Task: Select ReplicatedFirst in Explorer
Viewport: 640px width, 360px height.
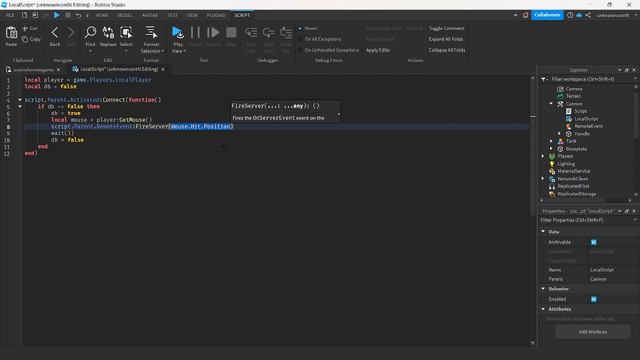Action: [x=573, y=186]
